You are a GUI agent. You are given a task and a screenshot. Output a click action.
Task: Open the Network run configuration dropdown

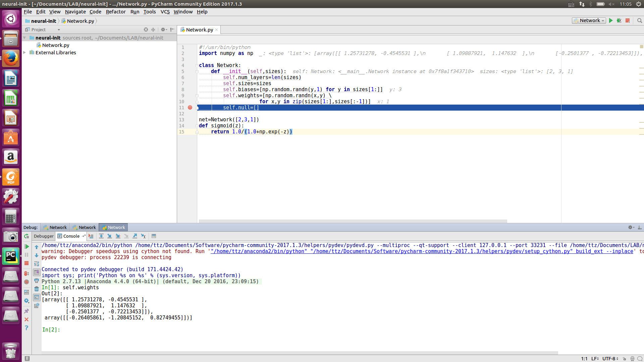coord(589,21)
